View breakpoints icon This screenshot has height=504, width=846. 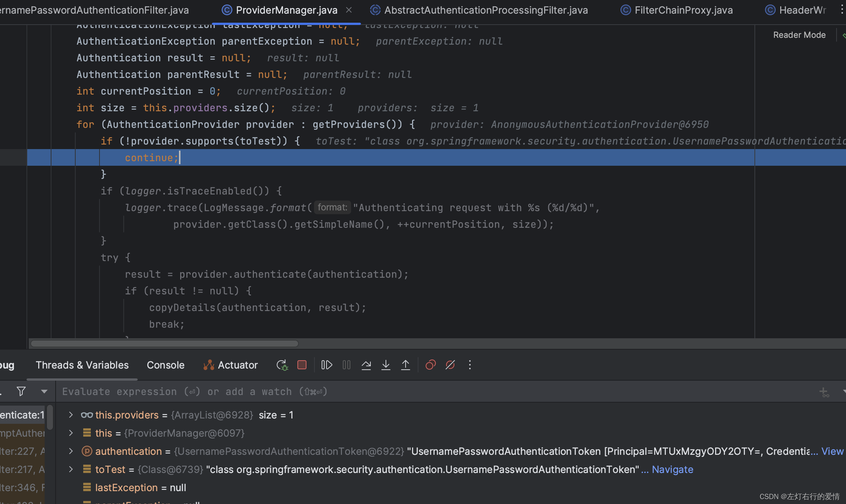click(431, 365)
